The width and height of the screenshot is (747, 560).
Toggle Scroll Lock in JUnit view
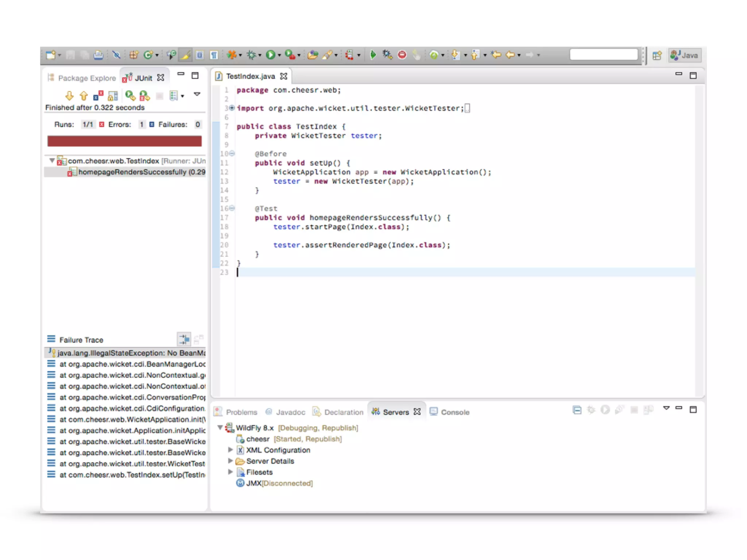coord(113,96)
